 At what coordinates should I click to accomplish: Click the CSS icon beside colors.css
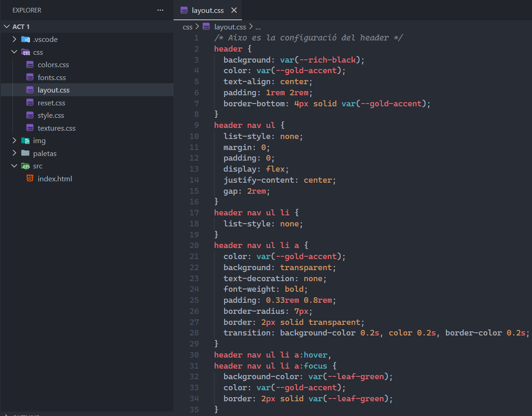pos(30,65)
